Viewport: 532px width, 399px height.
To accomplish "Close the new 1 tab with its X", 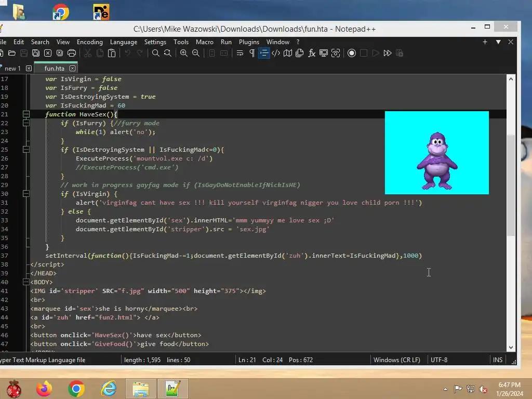I will click(x=29, y=69).
